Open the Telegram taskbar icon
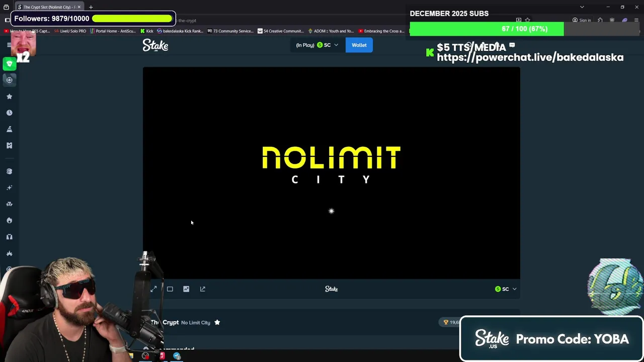This screenshot has width=644, height=362. [x=177, y=356]
